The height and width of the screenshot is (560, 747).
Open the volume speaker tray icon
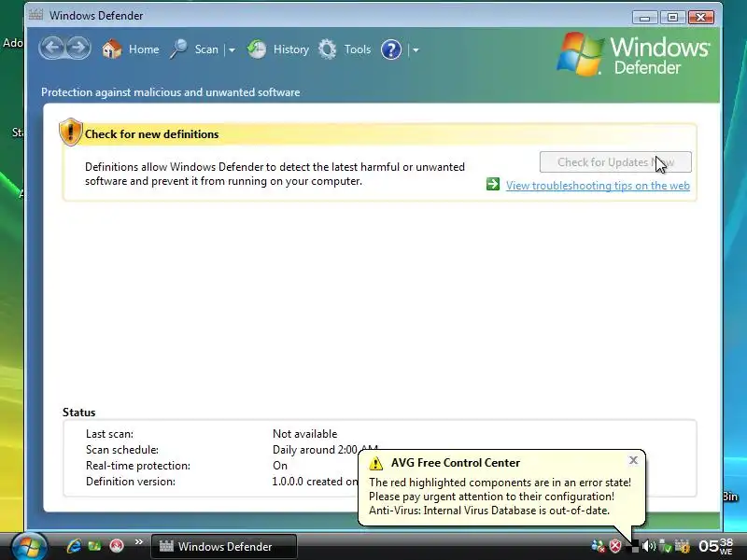(649, 546)
